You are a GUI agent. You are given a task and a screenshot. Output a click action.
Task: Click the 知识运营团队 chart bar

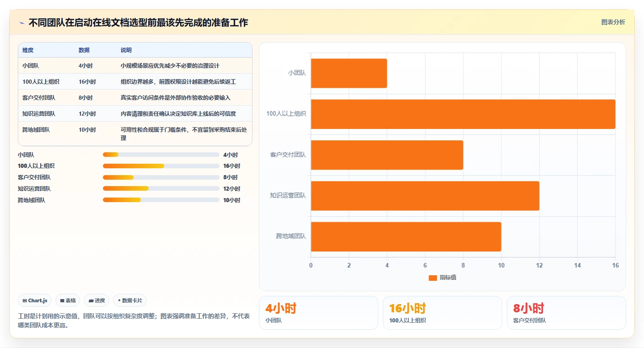[425, 196]
